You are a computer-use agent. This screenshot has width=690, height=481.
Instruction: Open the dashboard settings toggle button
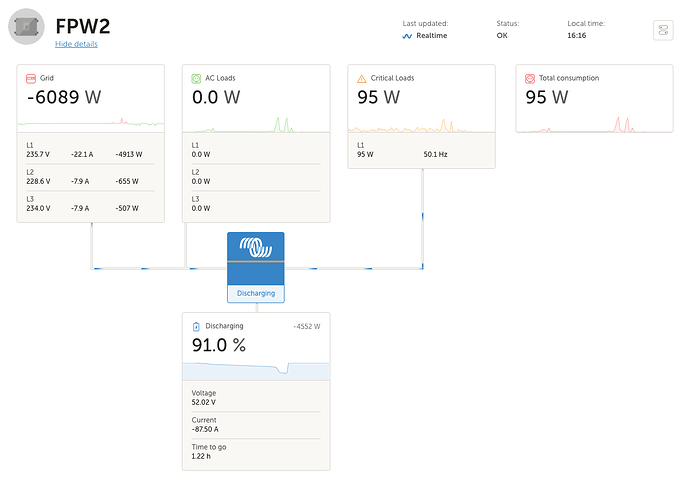pos(664,31)
